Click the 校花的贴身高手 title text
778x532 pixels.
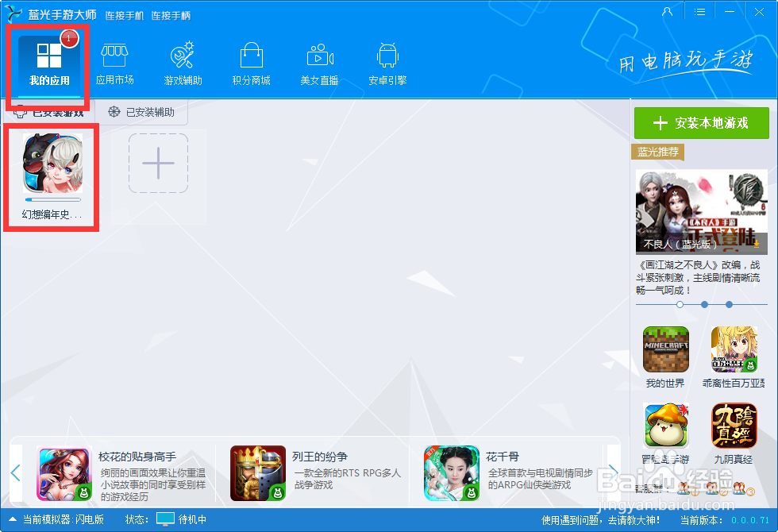(x=137, y=457)
